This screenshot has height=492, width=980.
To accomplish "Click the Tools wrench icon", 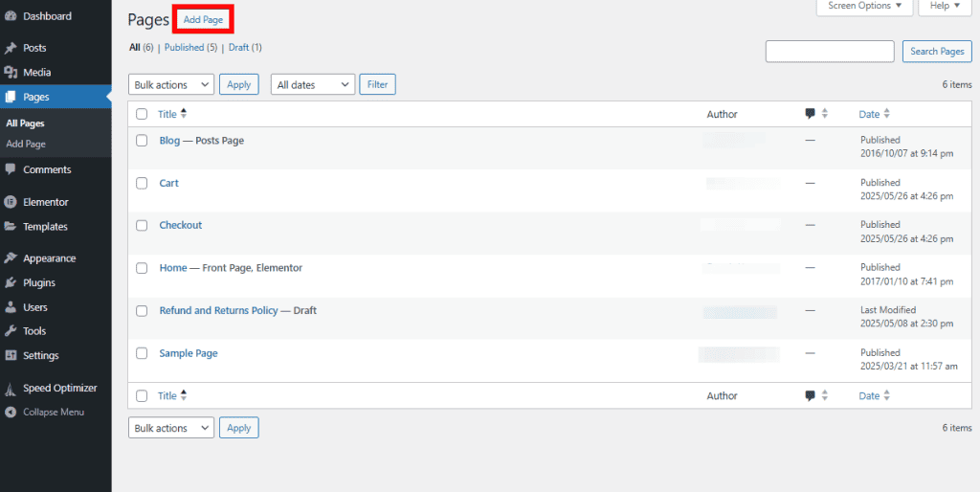I will pyautogui.click(x=10, y=330).
